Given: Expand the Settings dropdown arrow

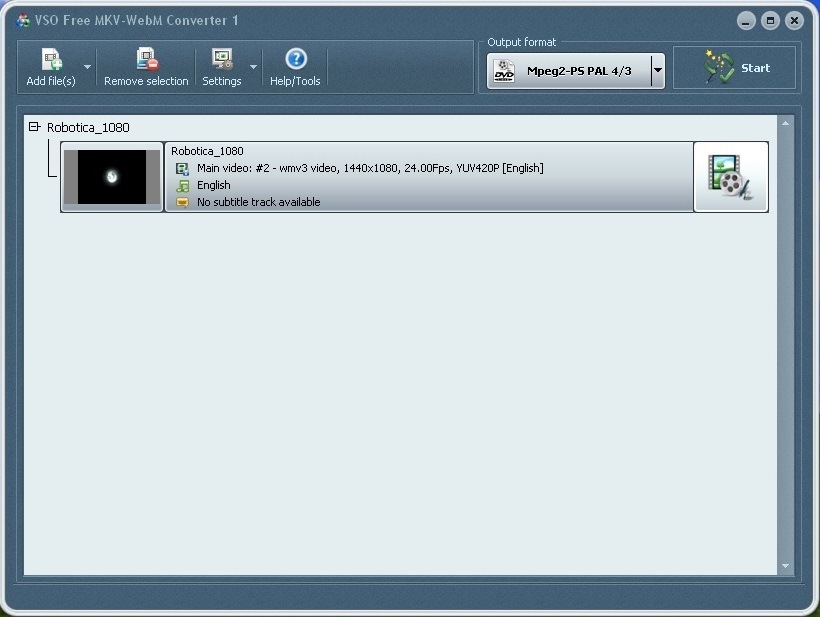Looking at the screenshot, I should [254, 67].
